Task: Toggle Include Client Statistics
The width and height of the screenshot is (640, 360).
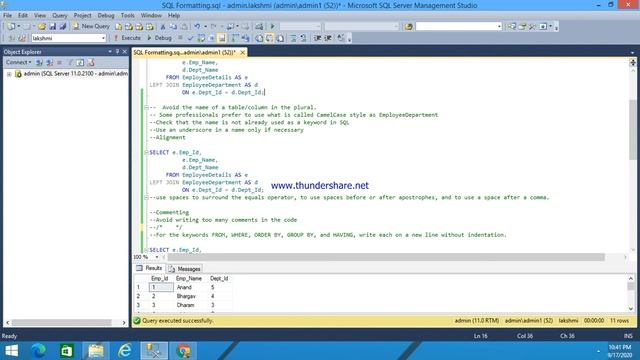Action: pos(245,38)
